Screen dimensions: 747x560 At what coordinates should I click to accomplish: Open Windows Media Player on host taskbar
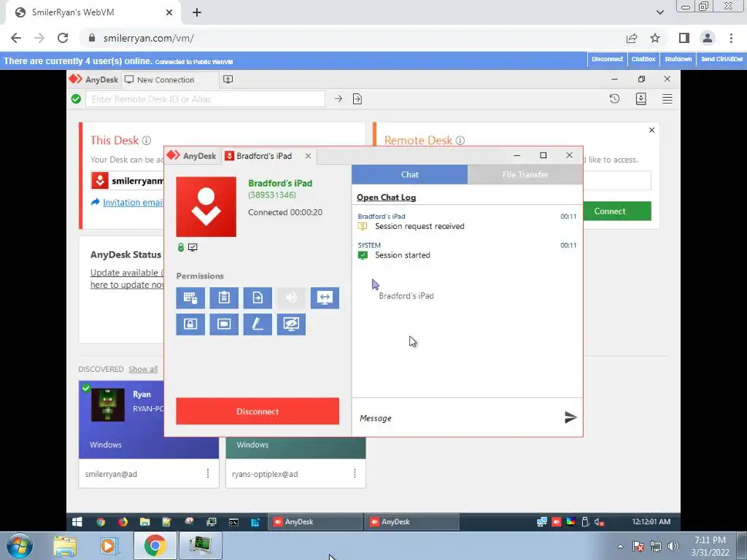(109, 545)
